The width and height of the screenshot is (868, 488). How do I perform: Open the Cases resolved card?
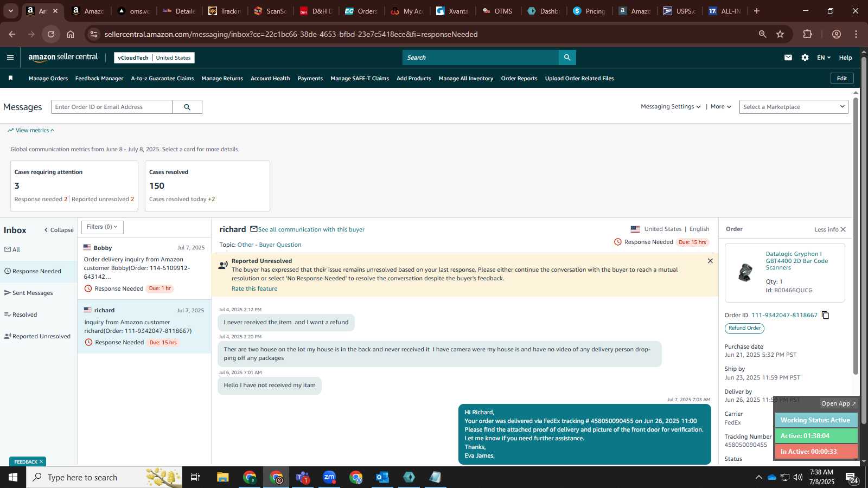(x=207, y=186)
